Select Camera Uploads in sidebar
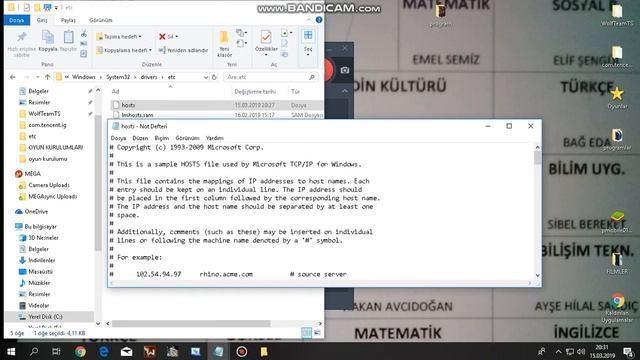This screenshot has height=360, width=640. (x=49, y=185)
